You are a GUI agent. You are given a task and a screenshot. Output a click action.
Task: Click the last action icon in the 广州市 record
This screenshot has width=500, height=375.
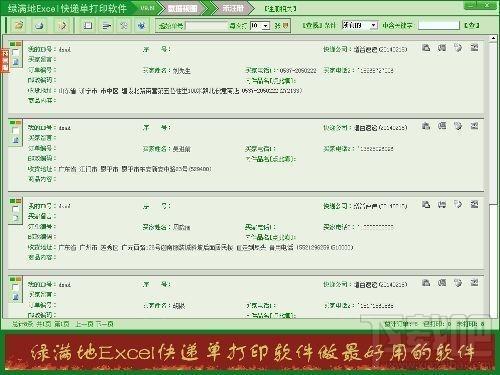click(474, 204)
